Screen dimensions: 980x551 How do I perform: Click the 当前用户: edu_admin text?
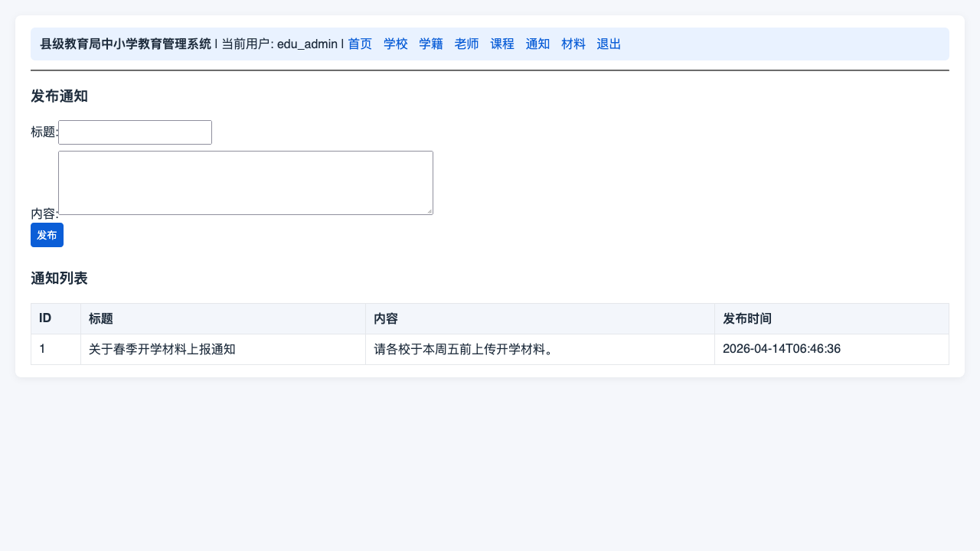279,44
